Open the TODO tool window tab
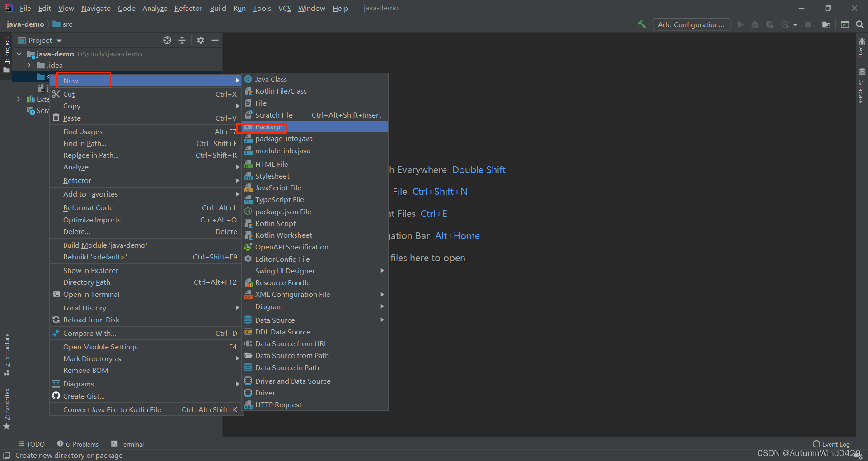 pyautogui.click(x=32, y=444)
